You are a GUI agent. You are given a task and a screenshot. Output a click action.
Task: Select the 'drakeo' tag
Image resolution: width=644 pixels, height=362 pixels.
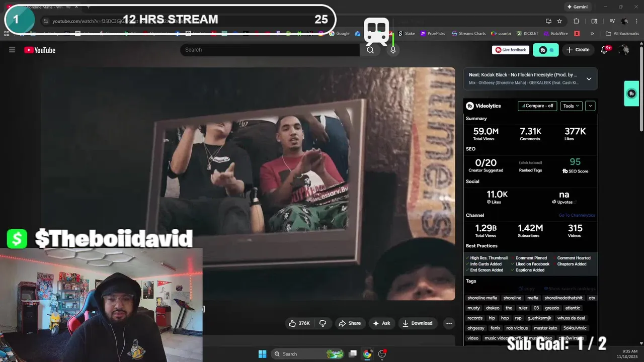pos(493,308)
